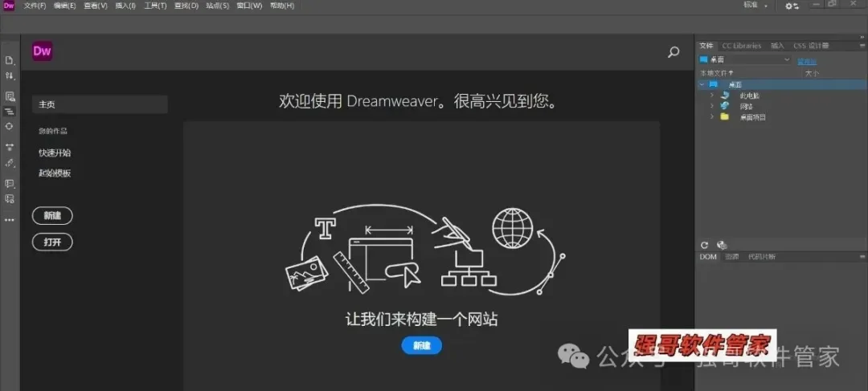The height and width of the screenshot is (391, 868).
Task: Switch to the 插入 panel tab
Action: (778, 46)
